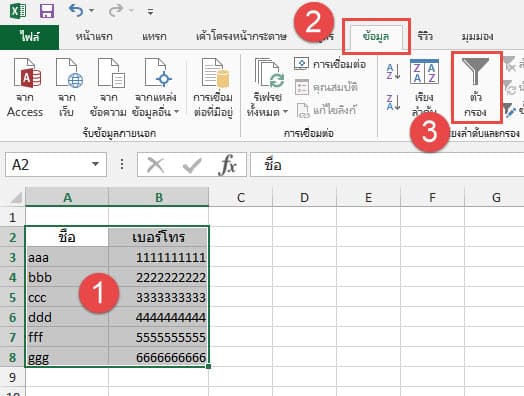
Task: Click cell containing 2222222222
Action: click(159, 277)
